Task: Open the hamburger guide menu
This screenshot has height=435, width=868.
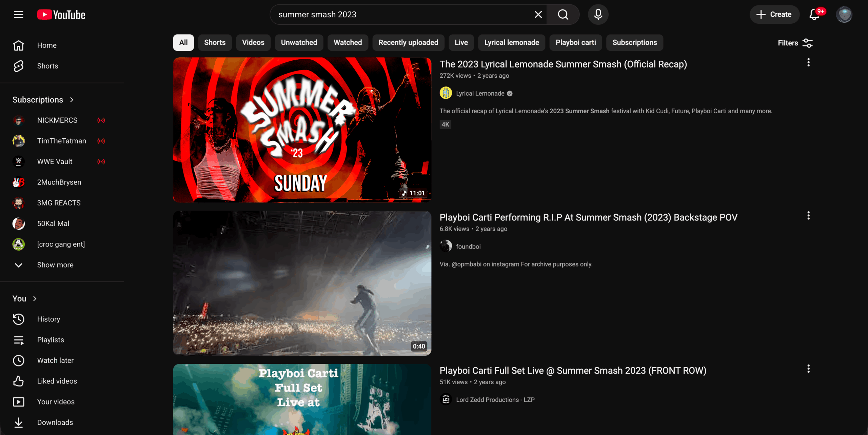Action: [x=19, y=15]
